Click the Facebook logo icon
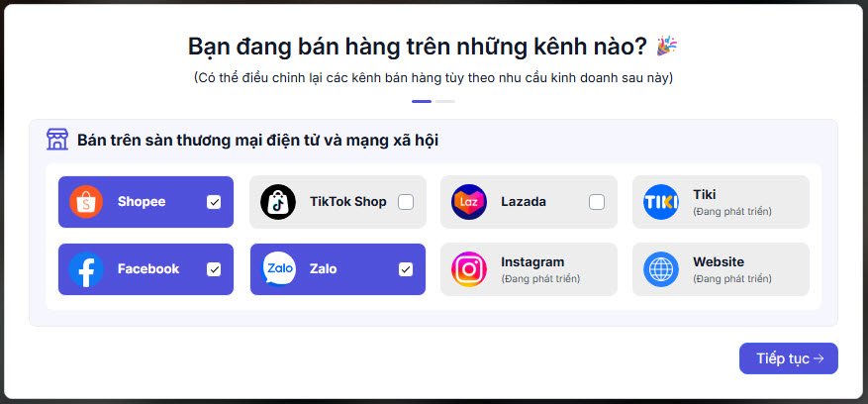 click(86, 269)
